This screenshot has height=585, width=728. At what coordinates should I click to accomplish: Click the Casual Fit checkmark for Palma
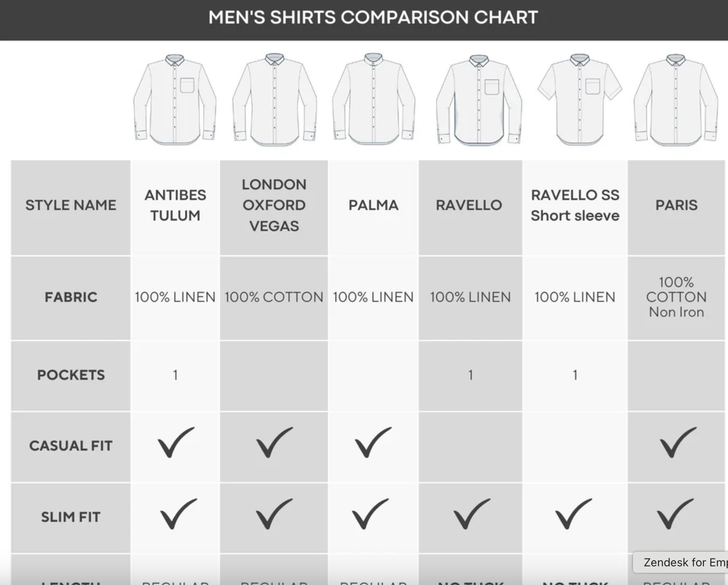[373, 443]
